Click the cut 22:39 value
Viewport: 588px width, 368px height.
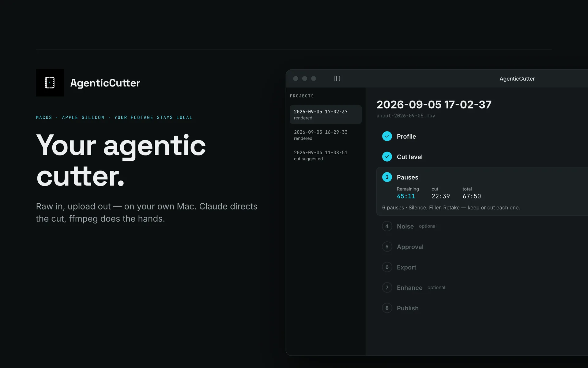coord(440,196)
